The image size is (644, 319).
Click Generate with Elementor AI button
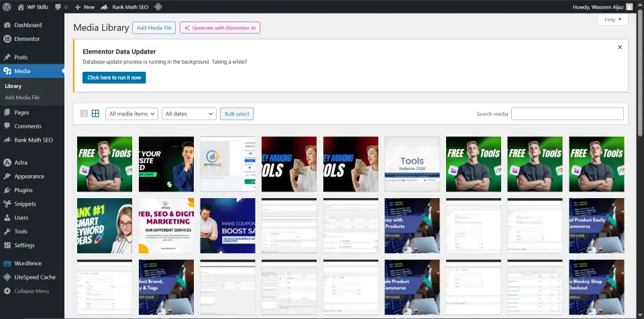[220, 28]
